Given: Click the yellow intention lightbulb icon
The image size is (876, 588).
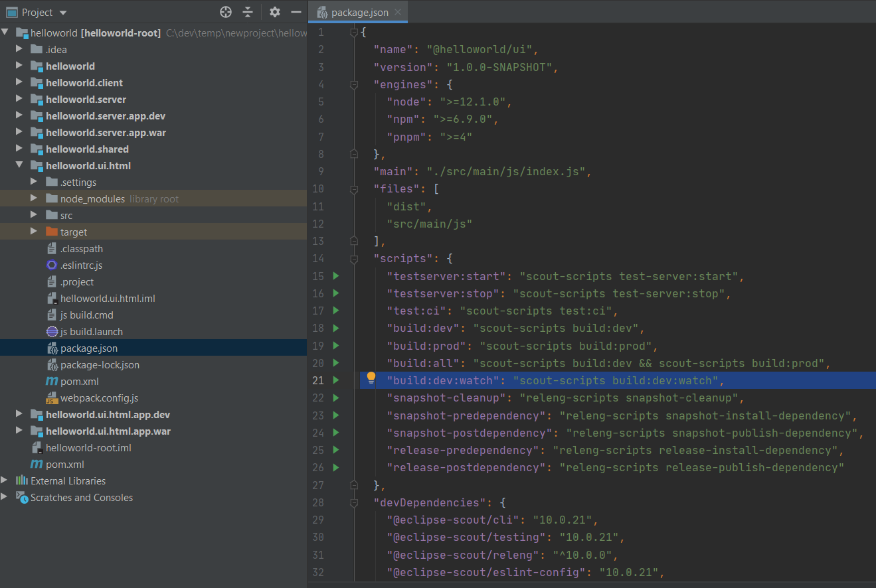Looking at the screenshot, I should (x=371, y=378).
